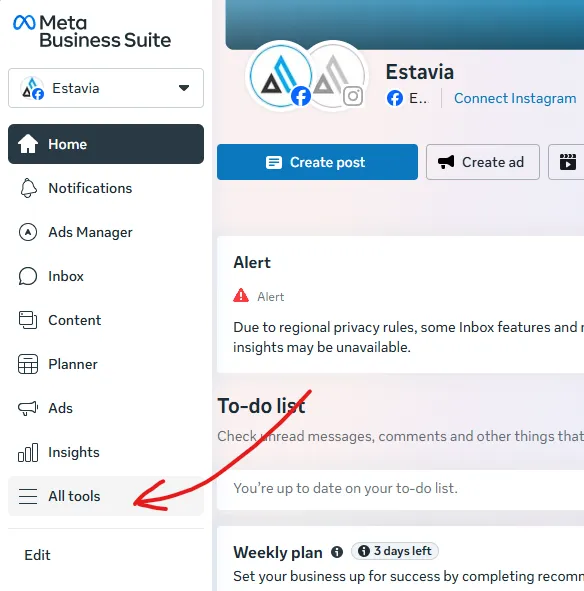Click the Create post button
This screenshot has width=584, height=591.
coord(317,162)
